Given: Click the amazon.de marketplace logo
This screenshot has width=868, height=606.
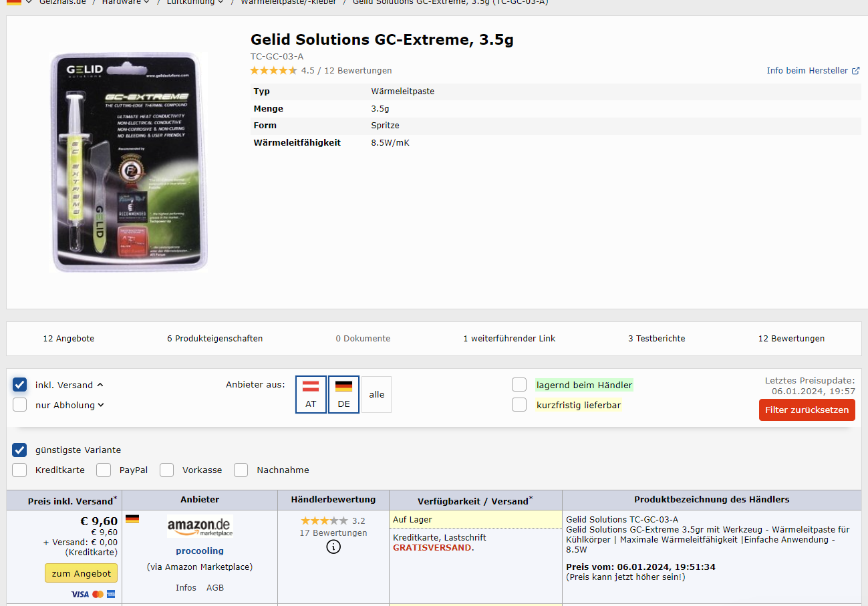Looking at the screenshot, I should 200,526.
